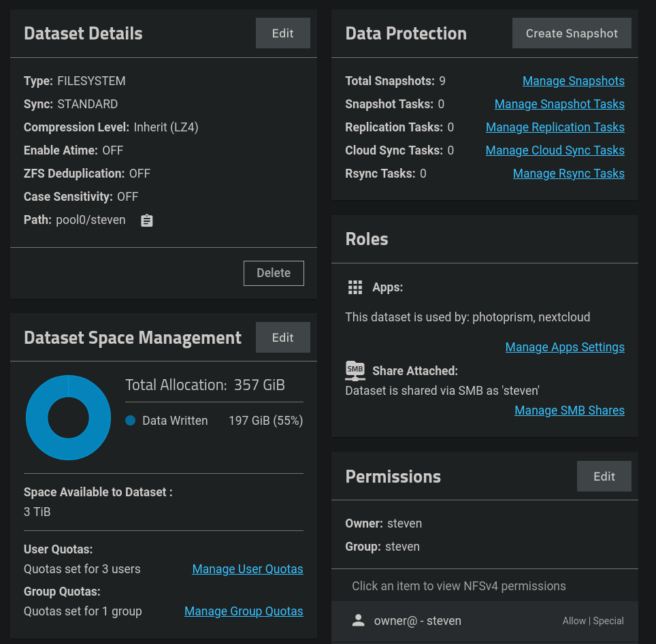Copy dataset path with clipboard icon
The width and height of the screenshot is (656, 644).
(x=146, y=221)
